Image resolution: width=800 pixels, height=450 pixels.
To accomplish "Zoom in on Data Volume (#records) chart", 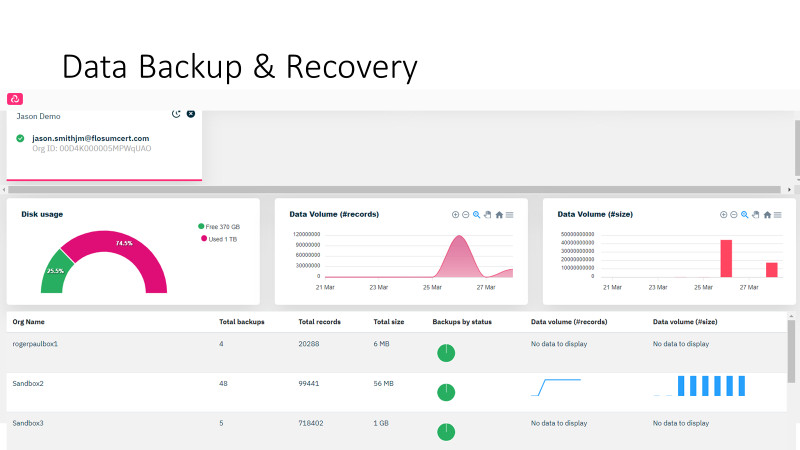I will (456, 215).
